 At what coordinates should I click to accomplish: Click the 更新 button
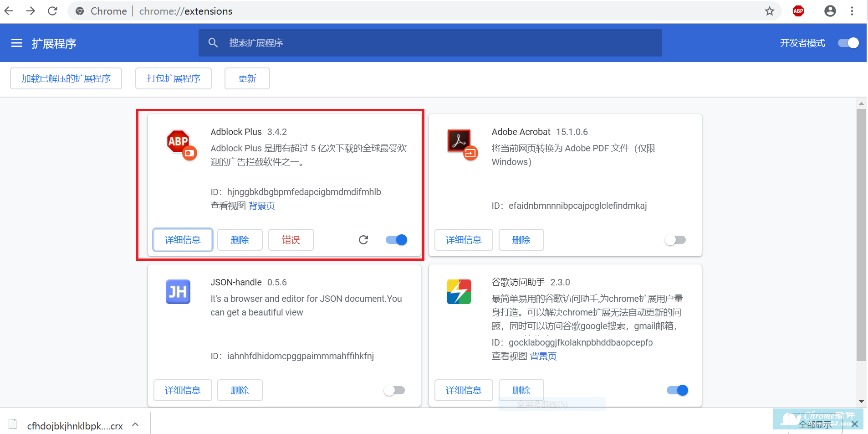tap(247, 78)
